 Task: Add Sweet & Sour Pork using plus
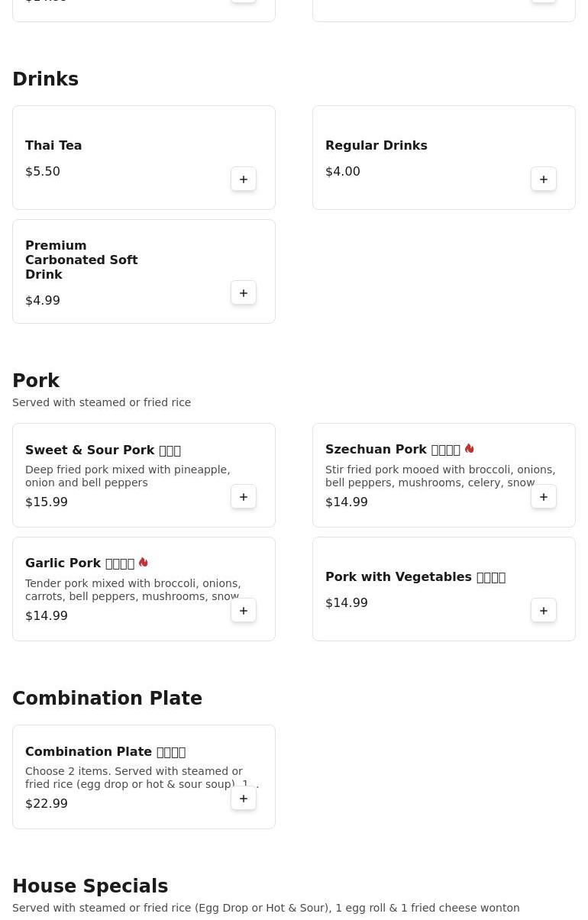pos(244,497)
